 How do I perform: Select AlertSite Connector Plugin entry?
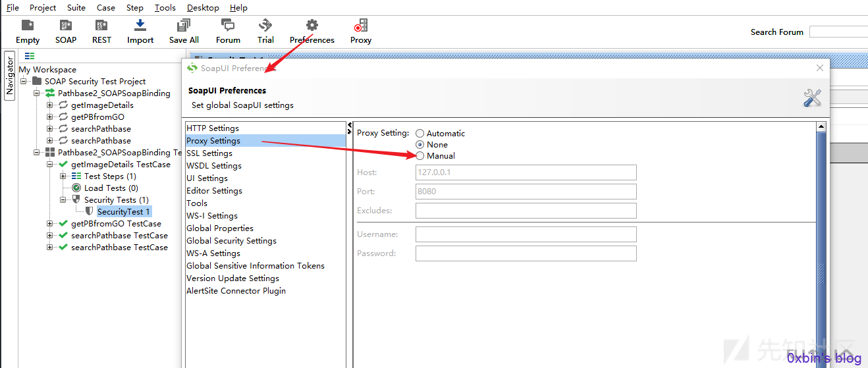click(266, 291)
